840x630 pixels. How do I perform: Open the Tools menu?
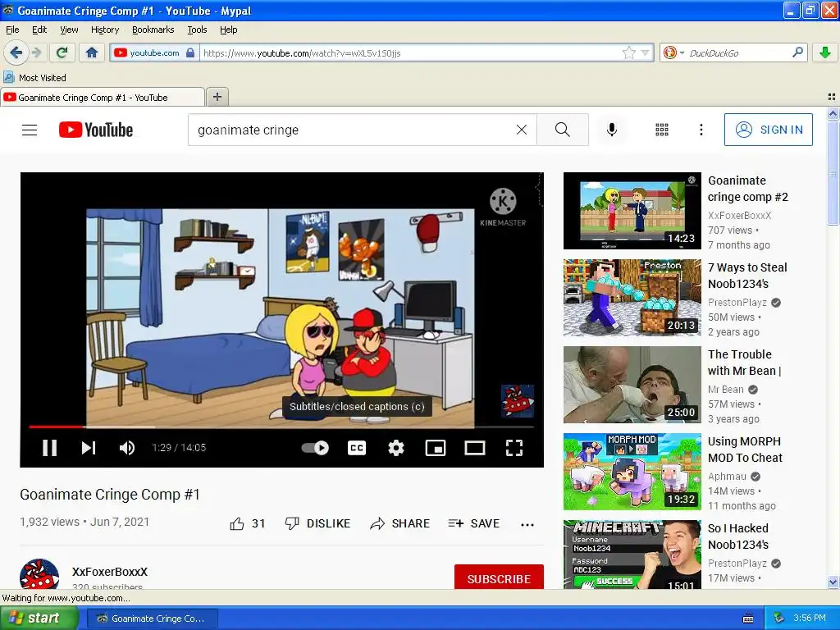(x=197, y=30)
